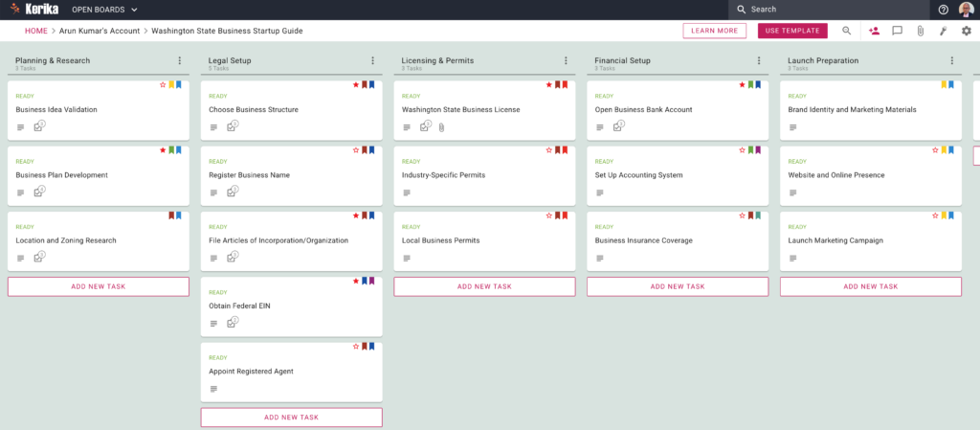Toggle star on Register Business Name card
The height and width of the screenshot is (430, 980).
click(356, 150)
